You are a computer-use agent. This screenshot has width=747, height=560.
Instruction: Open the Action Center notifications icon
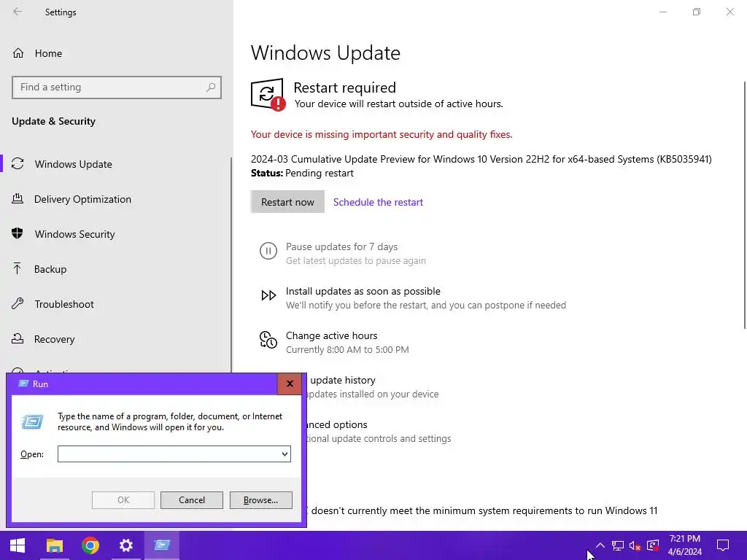pyautogui.click(x=723, y=545)
